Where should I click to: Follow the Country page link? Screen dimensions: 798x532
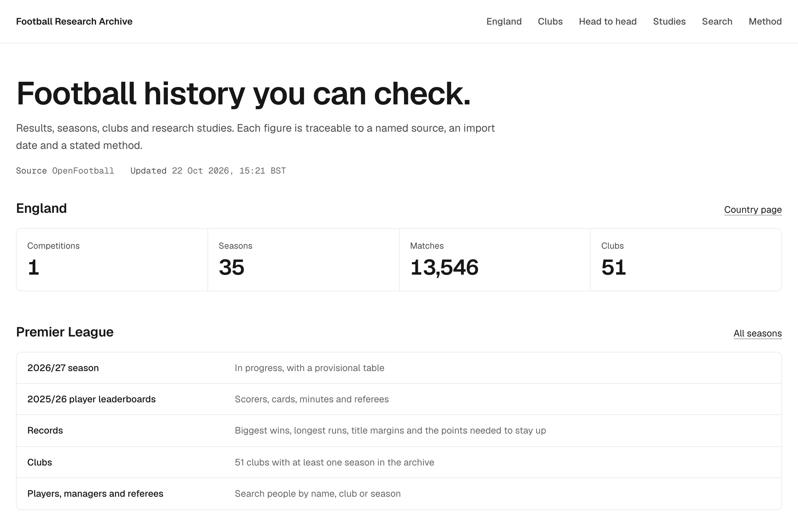(x=753, y=210)
